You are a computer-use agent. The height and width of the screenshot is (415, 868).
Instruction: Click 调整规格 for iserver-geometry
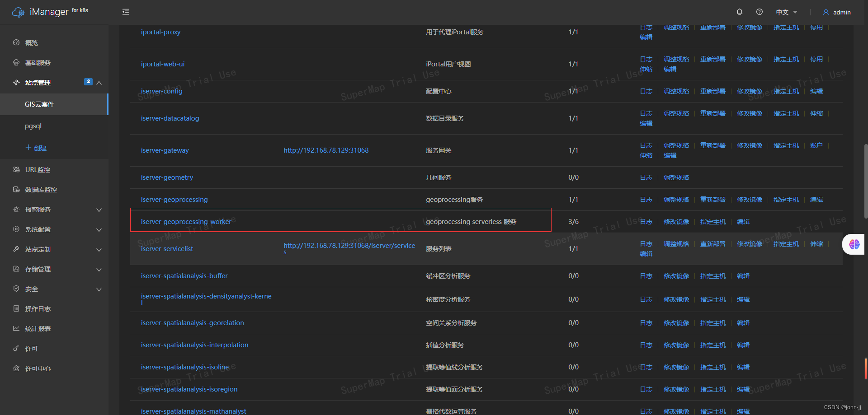(x=676, y=177)
